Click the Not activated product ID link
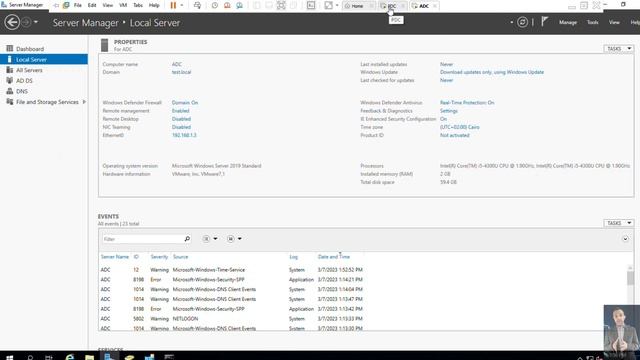 (454, 135)
